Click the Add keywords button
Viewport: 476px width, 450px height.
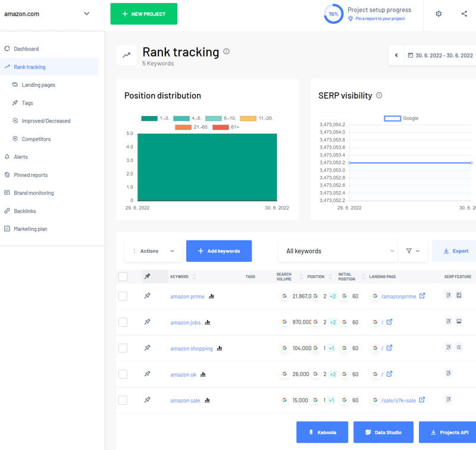point(219,251)
